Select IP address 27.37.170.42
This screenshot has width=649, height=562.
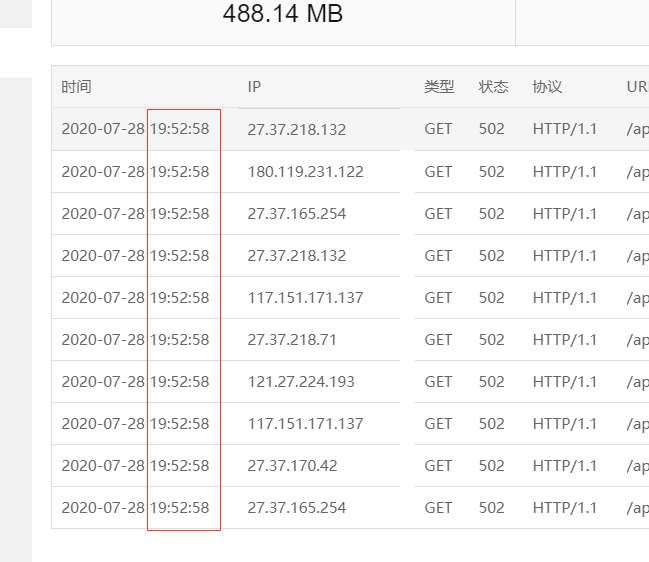[x=292, y=466]
